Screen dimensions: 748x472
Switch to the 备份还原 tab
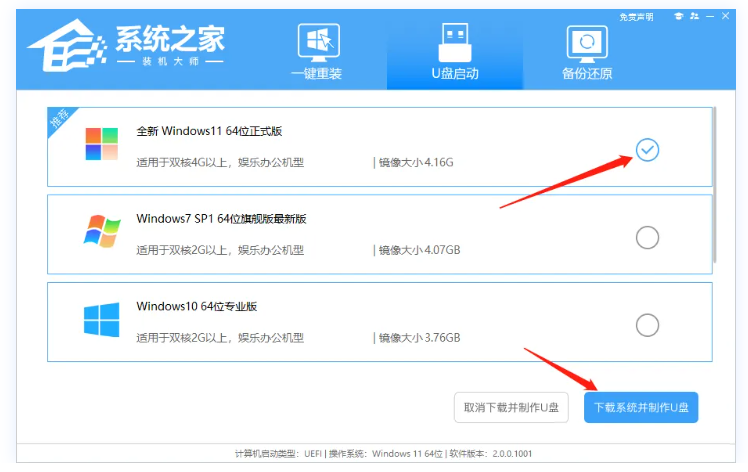(587, 52)
